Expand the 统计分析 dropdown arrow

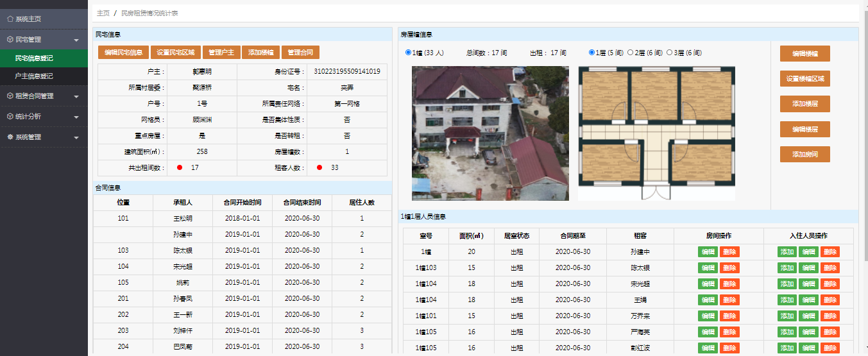[76, 117]
